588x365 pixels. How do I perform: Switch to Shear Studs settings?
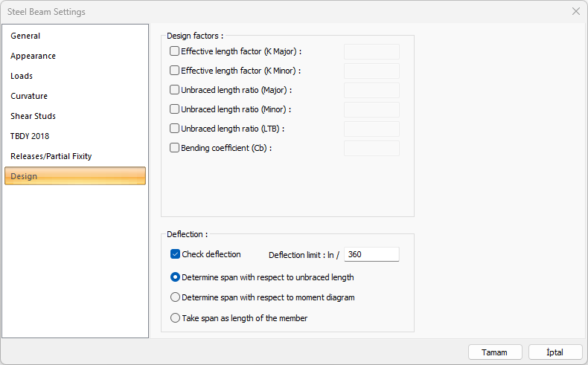[x=33, y=116]
